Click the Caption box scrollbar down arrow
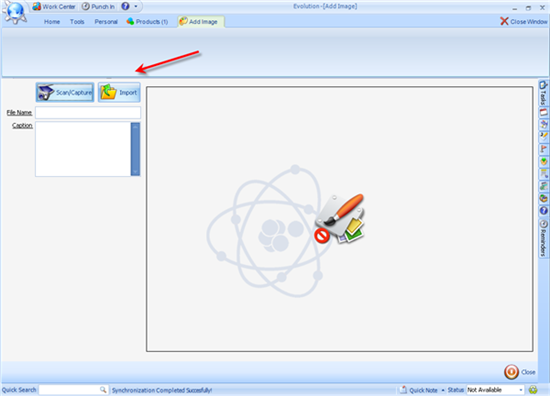 135,172
